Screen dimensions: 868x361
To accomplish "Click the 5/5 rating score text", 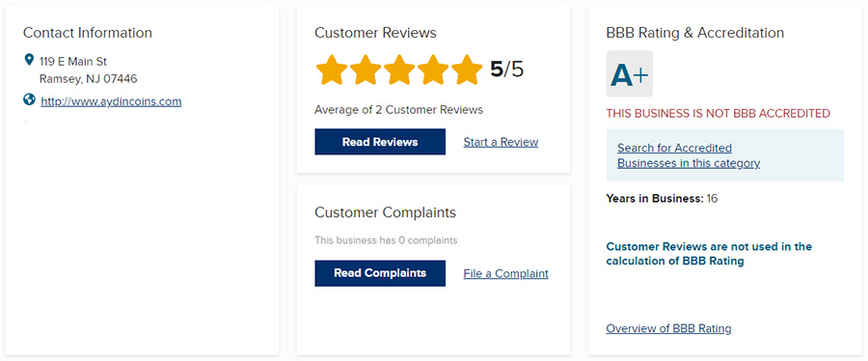I will 506,69.
